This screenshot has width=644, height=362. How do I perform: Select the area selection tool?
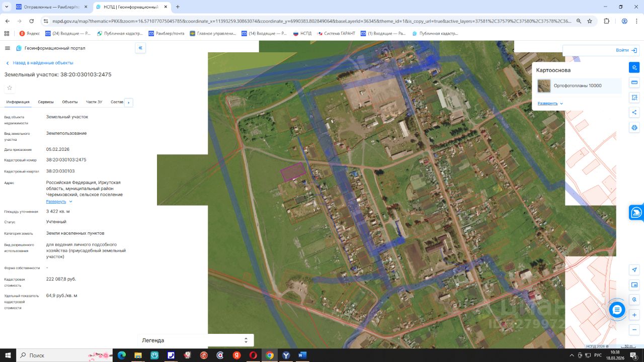(634, 98)
